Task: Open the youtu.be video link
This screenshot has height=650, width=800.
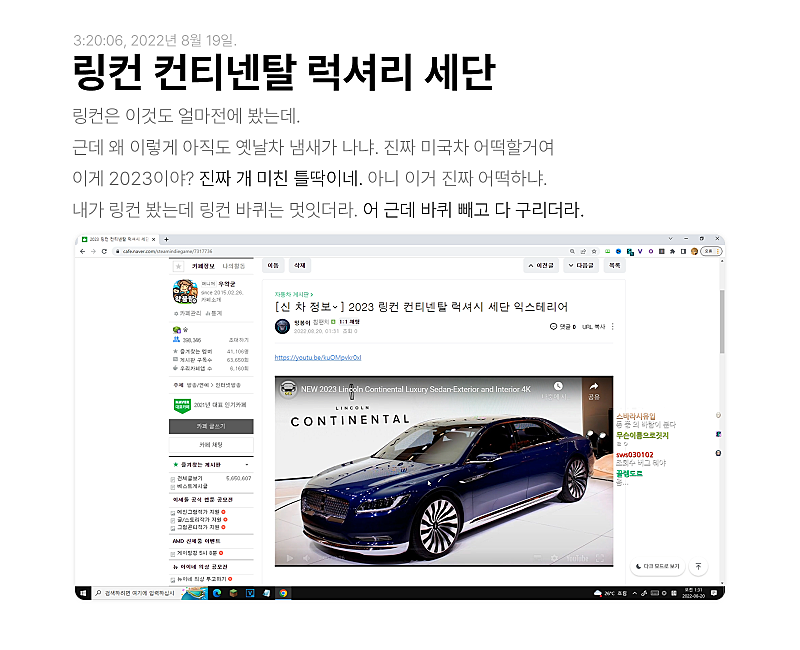Action: point(318,358)
